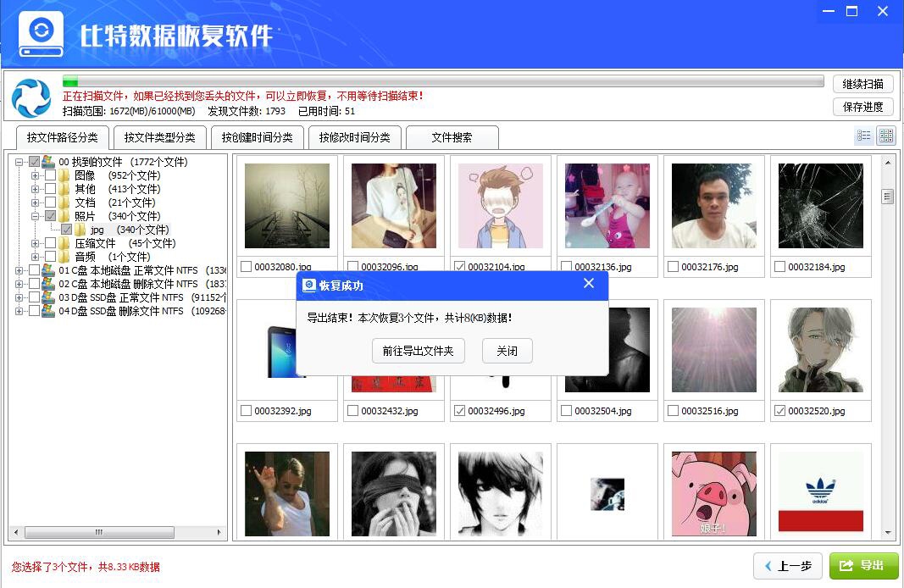Click the list view icon
This screenshot has width=904, height=588.
point(863,136)
